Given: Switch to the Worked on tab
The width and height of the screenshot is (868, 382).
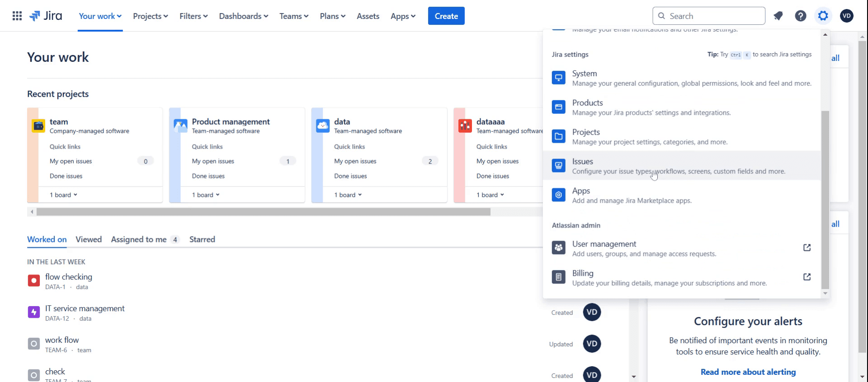Looking at the screenshot, I should 47,239.
